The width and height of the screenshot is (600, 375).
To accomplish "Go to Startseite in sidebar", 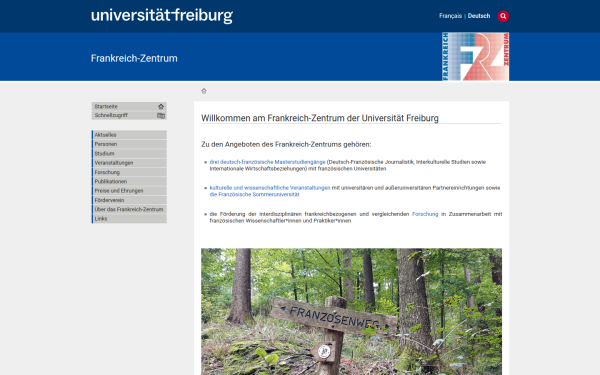I will coord(129,106).
